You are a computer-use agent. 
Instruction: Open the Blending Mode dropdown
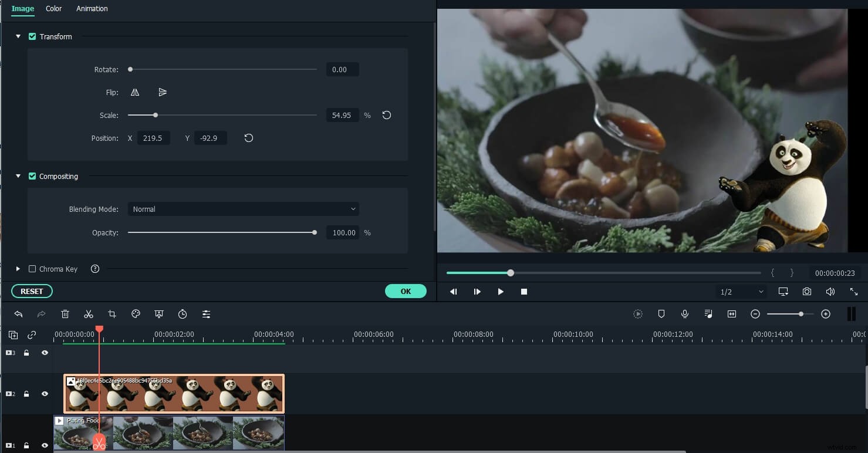tap(243, 209)
